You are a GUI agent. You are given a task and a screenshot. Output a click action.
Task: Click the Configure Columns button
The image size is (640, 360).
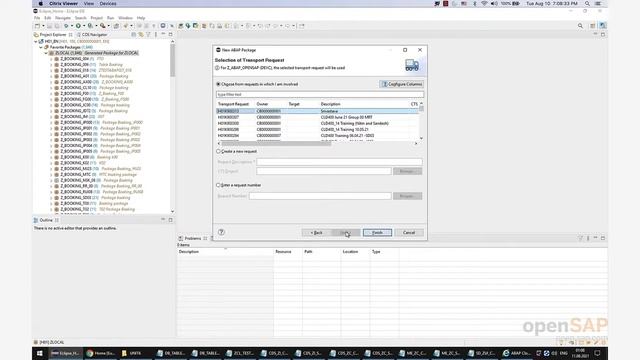click(402, 84)
